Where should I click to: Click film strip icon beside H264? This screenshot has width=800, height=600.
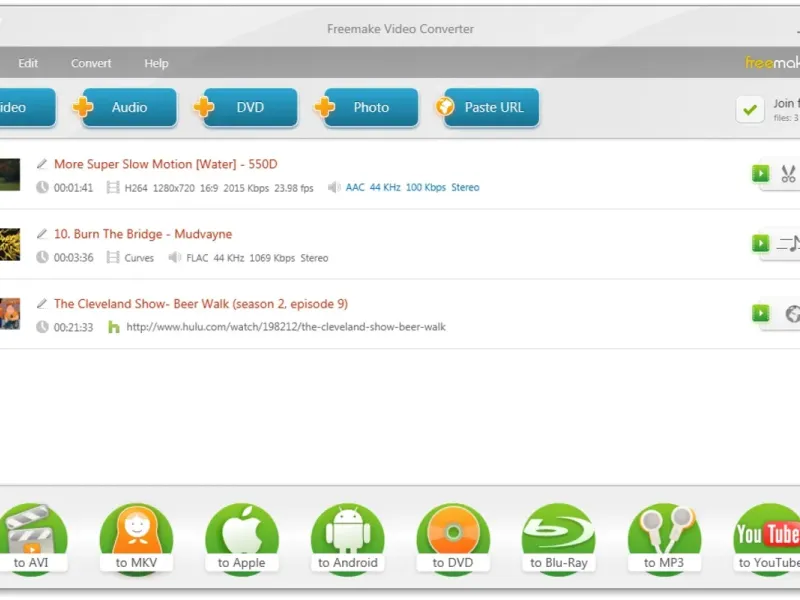point(113,187)
